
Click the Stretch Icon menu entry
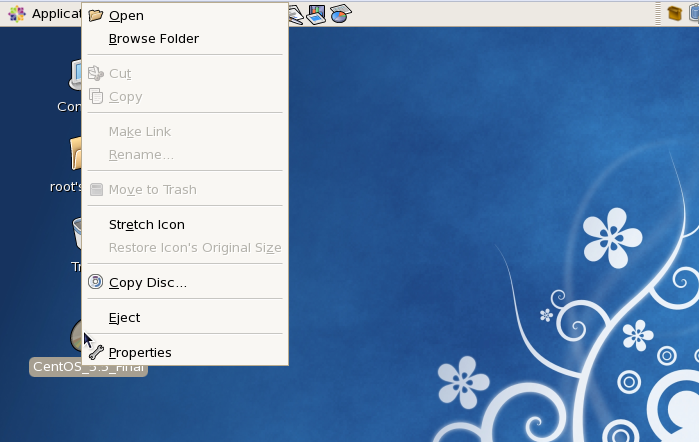click(185, 224)
